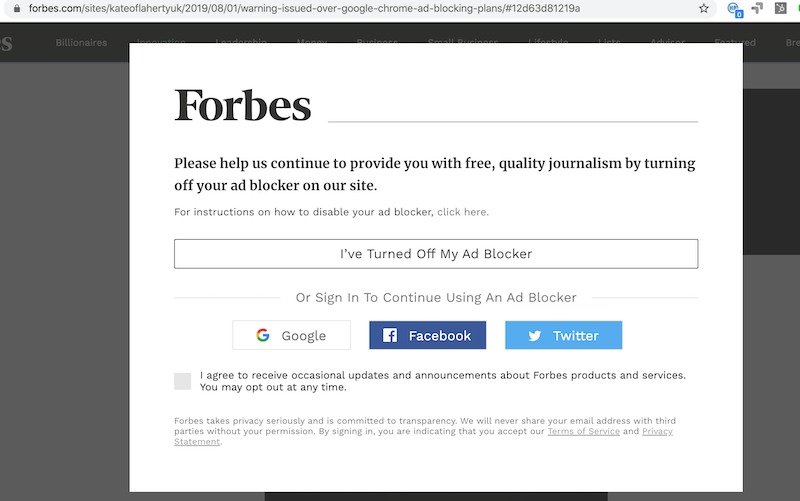
Task: Open the Terms of Service link
Action: point(584,431)
